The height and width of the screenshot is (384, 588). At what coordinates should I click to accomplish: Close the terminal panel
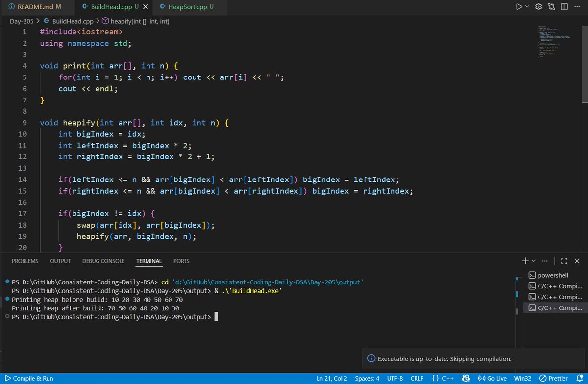578,261
